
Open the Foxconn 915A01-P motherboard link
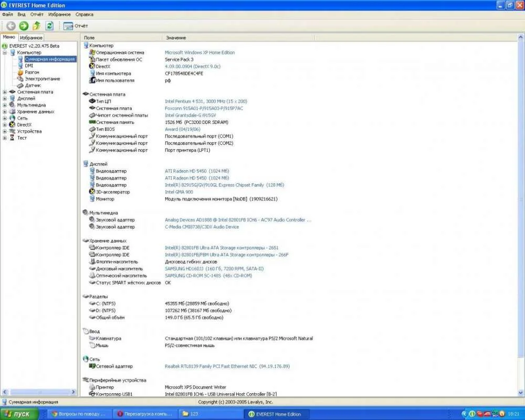pyautogui.click(x=204, y=108)
